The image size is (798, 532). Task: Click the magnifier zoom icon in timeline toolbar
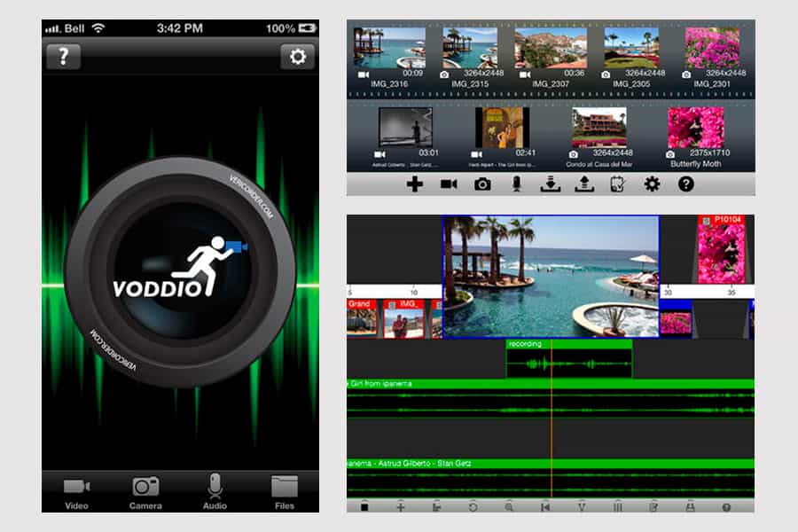(509, 507)
